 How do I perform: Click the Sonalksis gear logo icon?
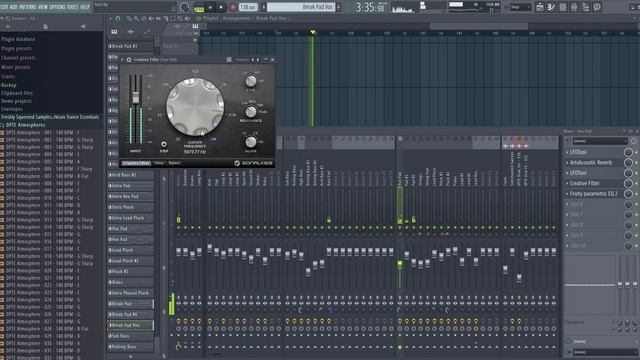click(x=237, y=163)
